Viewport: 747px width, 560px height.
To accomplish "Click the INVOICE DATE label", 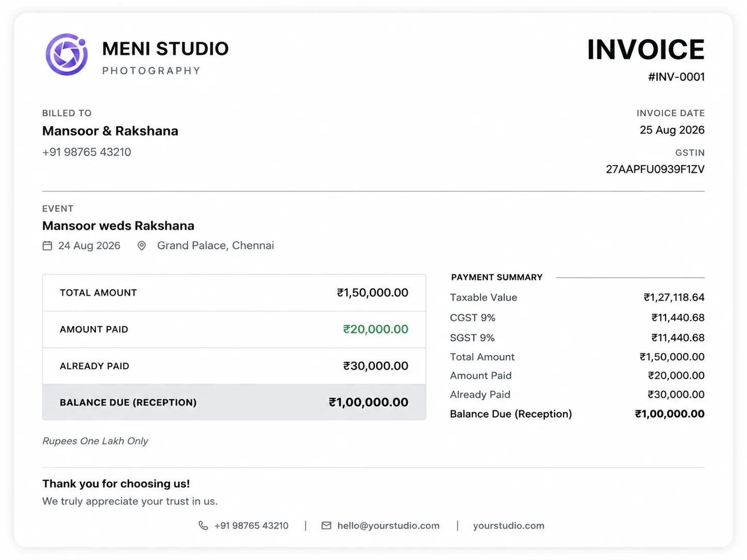I will (x=671, y=113).
